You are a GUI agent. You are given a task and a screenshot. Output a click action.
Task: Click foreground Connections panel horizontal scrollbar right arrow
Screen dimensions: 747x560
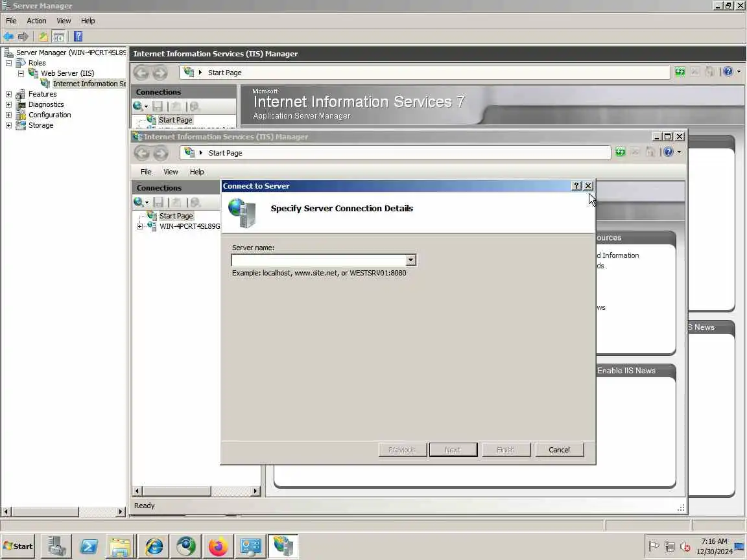click(256, 491)
